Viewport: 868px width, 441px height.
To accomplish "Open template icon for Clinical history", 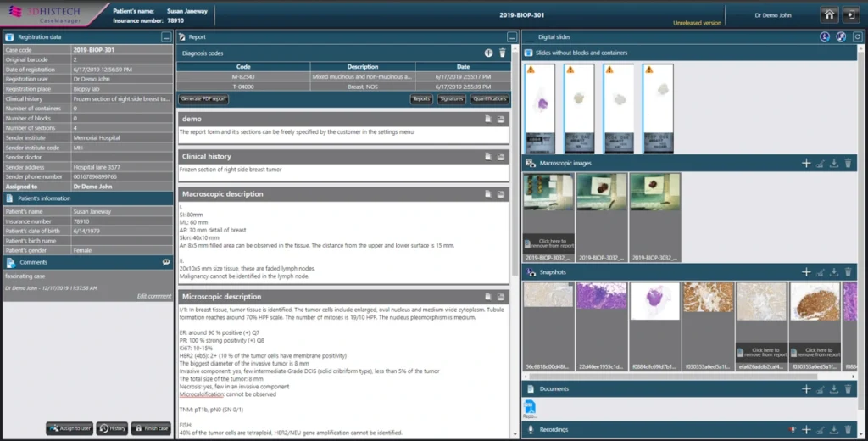I will coord(487,157).
